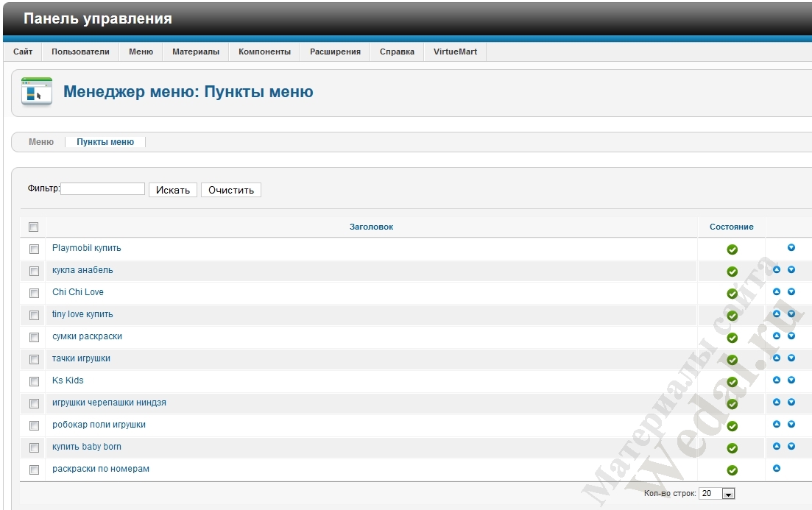Screen dimensions: 812x510
Task: Click green published status icon for Playmobil купить
Action: click(732, 249)
